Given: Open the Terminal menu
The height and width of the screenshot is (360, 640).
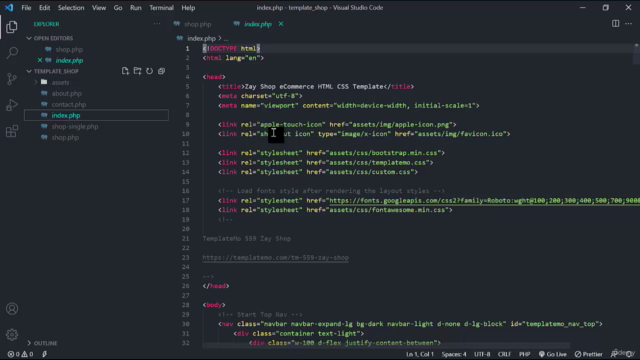Looking at the screenshot, I should pos(161,8).
